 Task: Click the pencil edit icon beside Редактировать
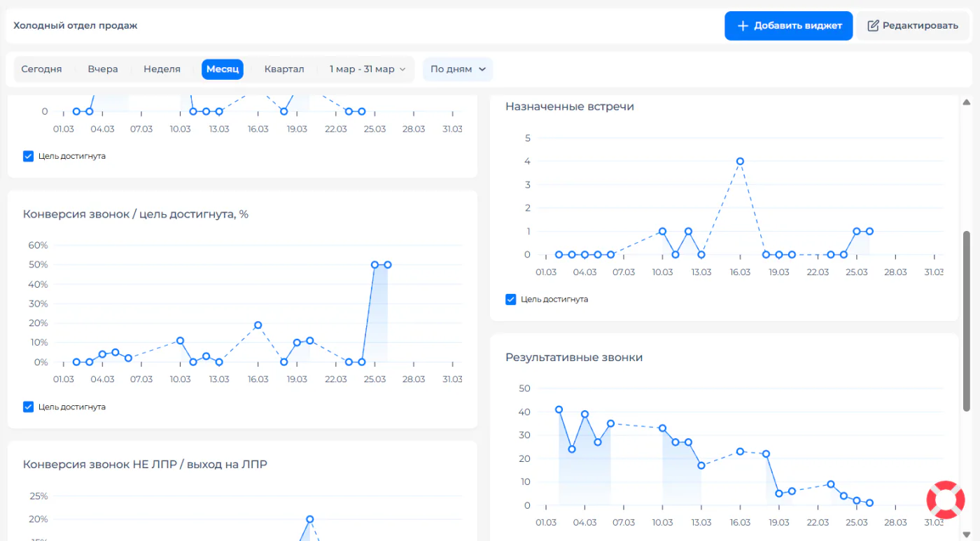(873, 26)
